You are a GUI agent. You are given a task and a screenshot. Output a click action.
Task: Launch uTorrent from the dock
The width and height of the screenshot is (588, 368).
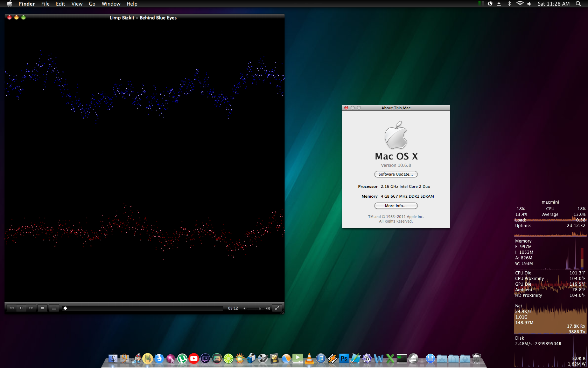pos(182,359)
